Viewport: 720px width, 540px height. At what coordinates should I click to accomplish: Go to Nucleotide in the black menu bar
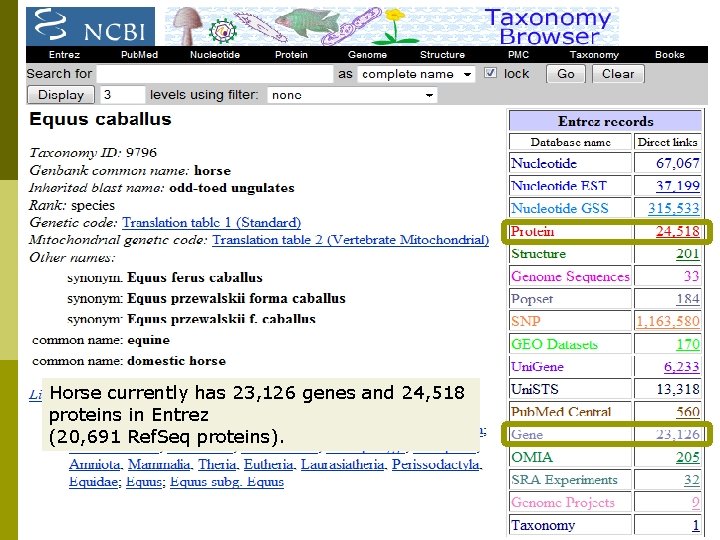(215, 55)
